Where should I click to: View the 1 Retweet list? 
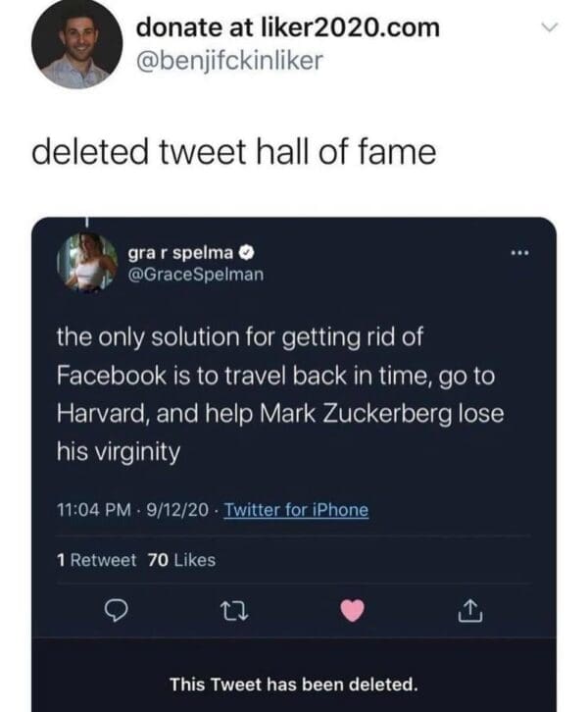click(96, 560)
